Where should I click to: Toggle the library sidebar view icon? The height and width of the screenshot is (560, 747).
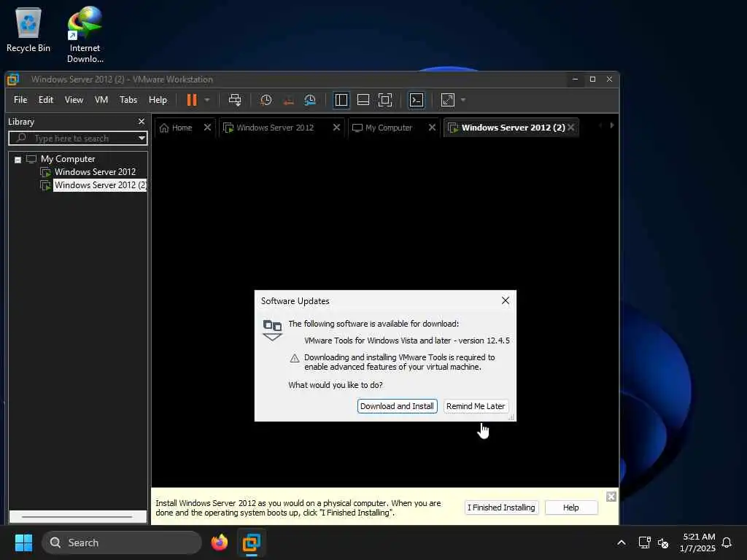pyautogui.click(x=341, y=100)
